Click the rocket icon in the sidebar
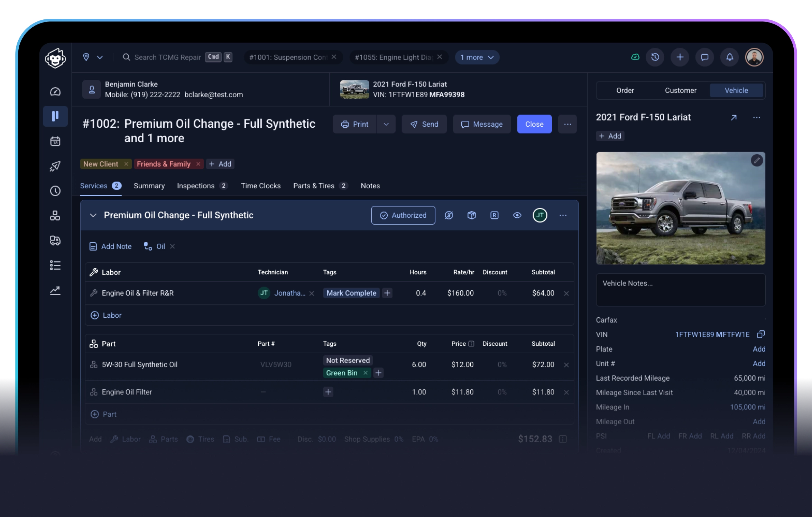The height and width of the screenshot is (517, 812). 55,166
